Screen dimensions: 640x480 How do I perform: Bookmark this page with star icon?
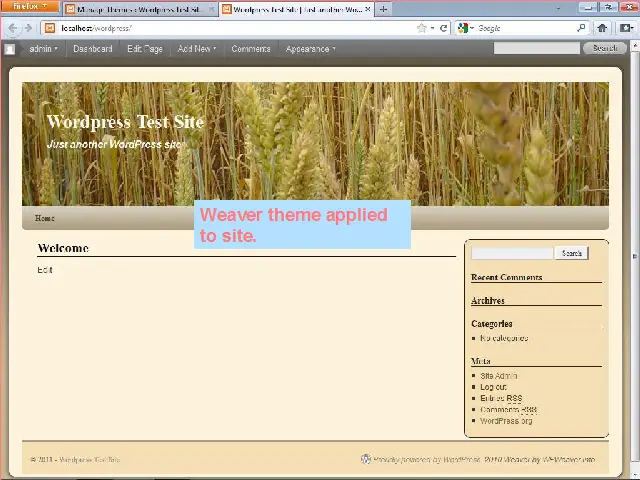click(421, 28)
